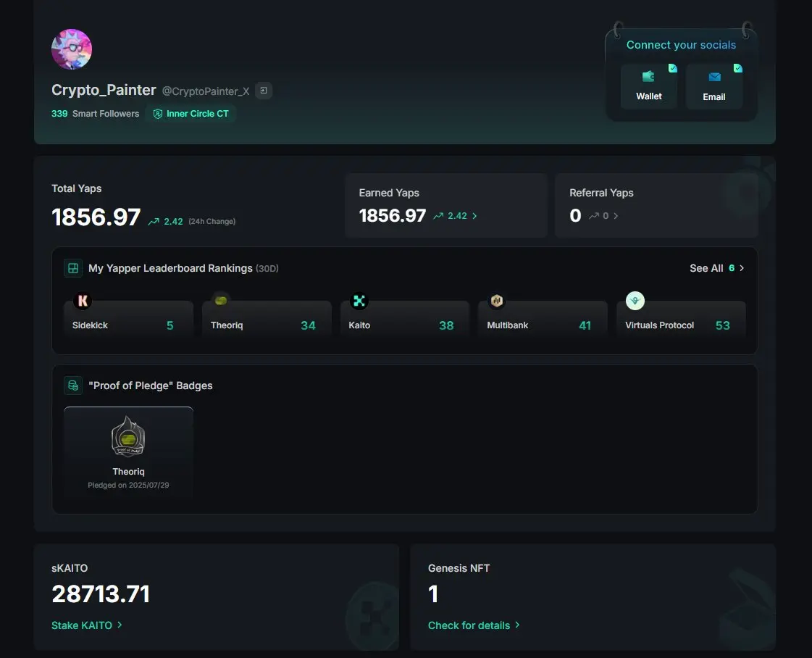Click the (24h Change) label

point(212,222)
